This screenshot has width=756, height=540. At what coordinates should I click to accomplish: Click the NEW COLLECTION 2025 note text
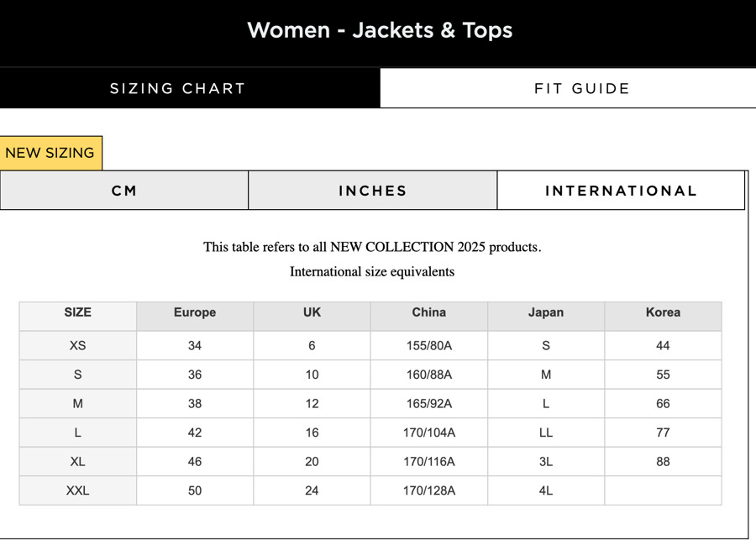pyautogui.click(x=372, y=247)
